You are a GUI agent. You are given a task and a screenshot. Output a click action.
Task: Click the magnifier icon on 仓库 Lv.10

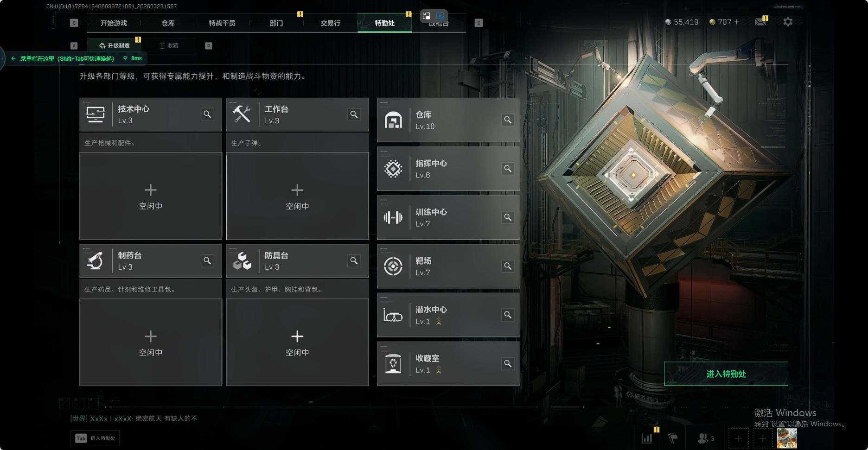(508, 120)
